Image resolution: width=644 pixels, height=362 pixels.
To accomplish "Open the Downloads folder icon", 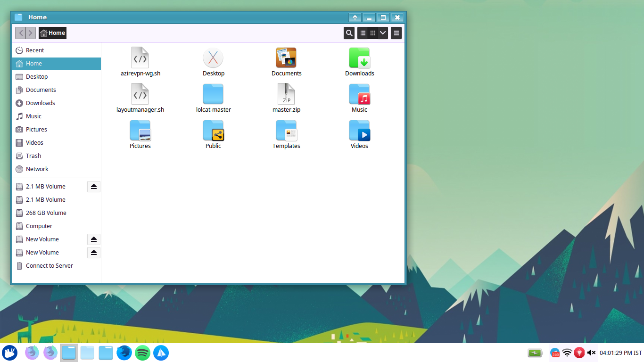I will [359, 58].
